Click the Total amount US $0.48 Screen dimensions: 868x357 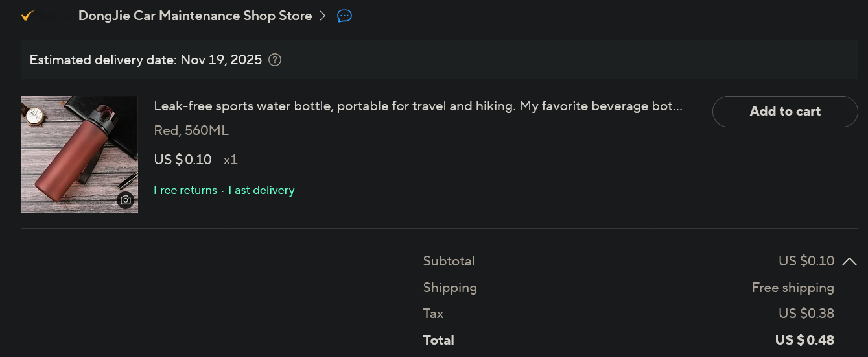pyautogui.click(x=804, y=340)
